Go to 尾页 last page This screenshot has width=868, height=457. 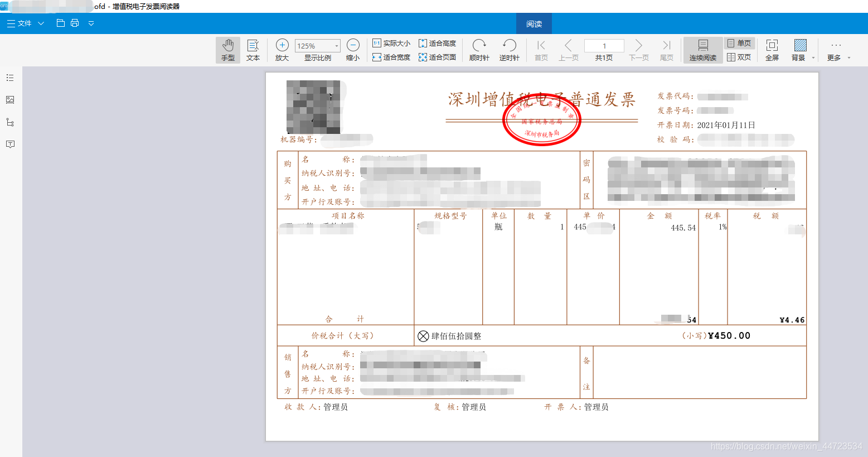click(x=667, y=50)
